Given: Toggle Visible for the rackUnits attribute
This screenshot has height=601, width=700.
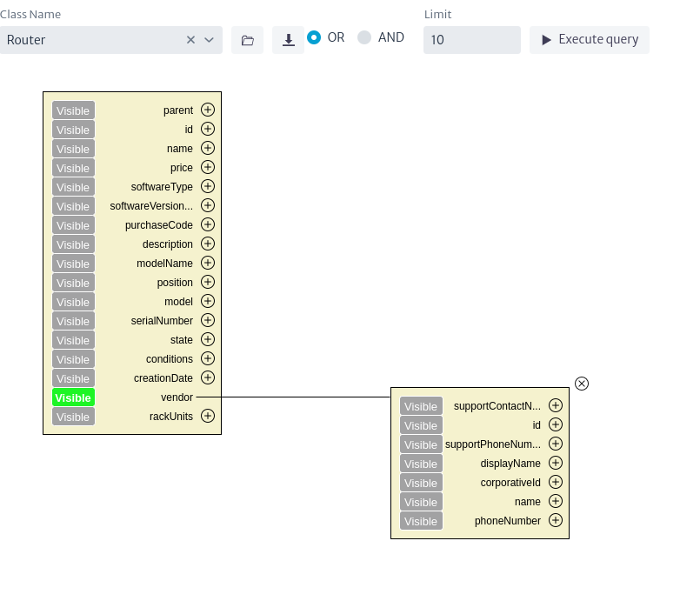Looking at the screenshot, I should (x=73, y=417).
